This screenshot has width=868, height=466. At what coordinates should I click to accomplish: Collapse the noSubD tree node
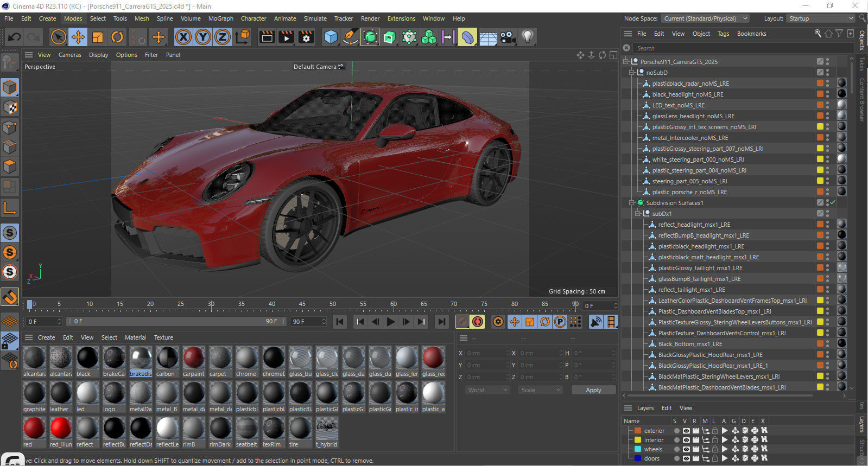point(632,72)
